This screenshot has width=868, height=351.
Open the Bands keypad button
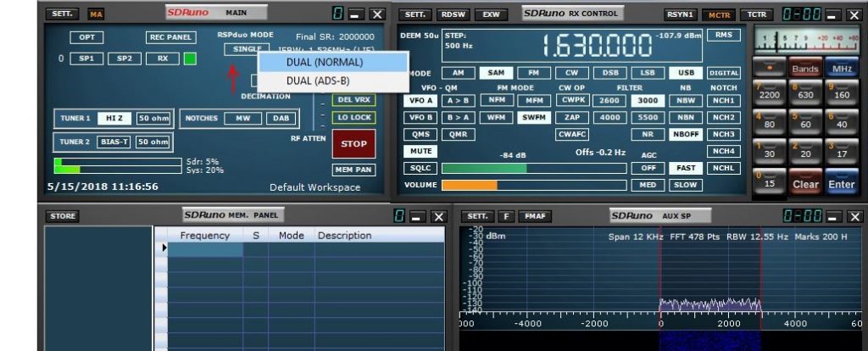point(805,68)
